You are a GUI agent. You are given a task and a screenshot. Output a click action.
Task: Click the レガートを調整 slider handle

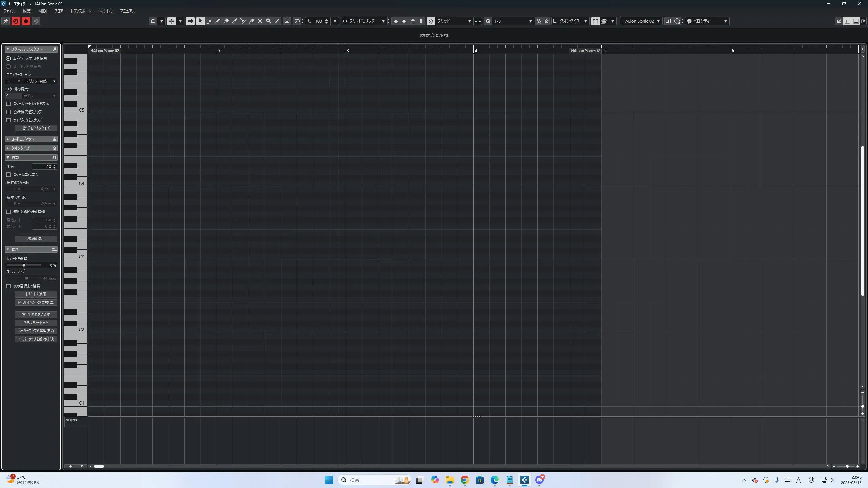[x=24, y=265]
